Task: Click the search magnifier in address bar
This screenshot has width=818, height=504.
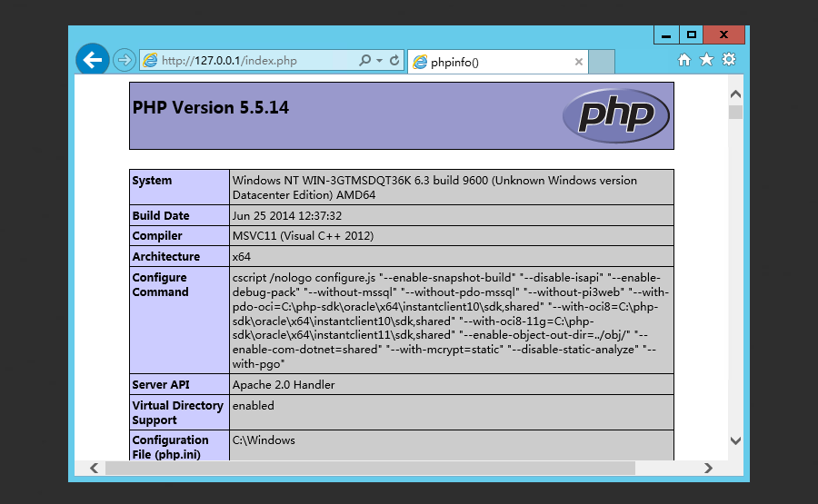Action: 365,61
